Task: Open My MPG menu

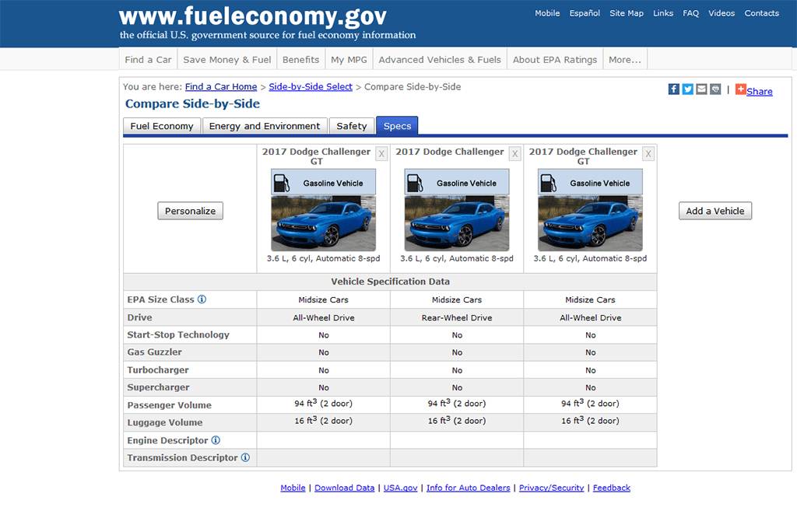Action: point(349,59)
